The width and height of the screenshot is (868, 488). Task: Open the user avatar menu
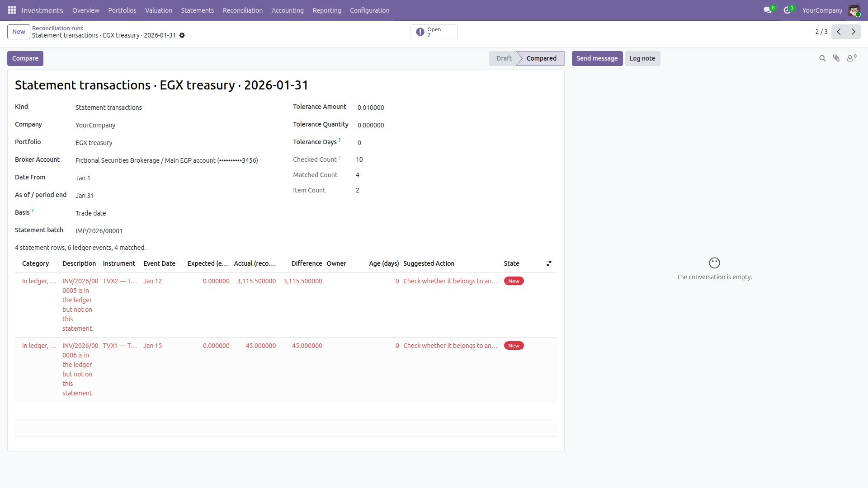[854, 10]
